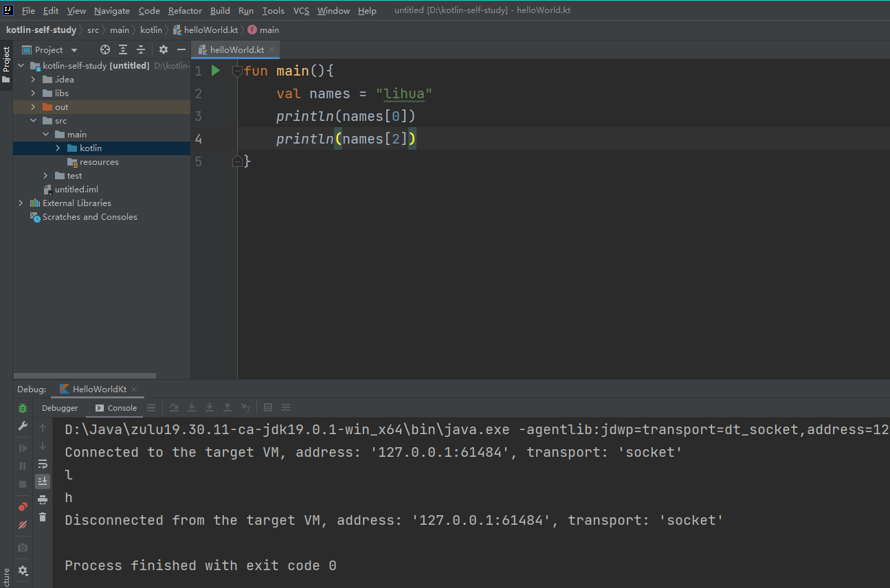Expand the libs folder

(33, 93)
